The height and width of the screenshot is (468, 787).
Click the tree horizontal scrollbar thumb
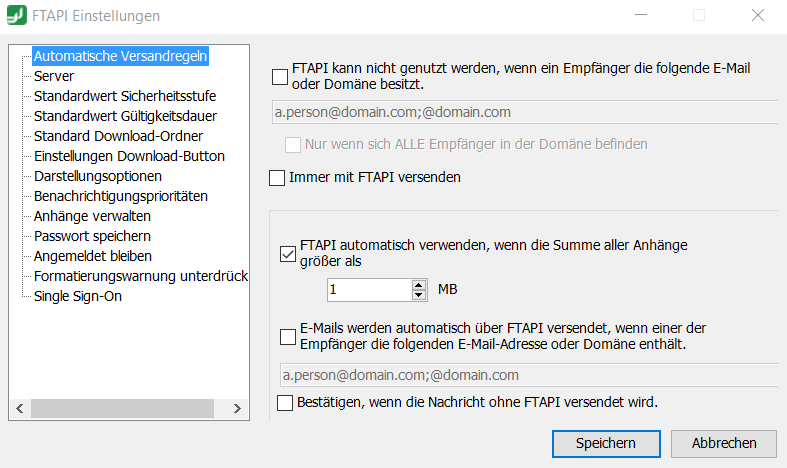click(122, 408)
